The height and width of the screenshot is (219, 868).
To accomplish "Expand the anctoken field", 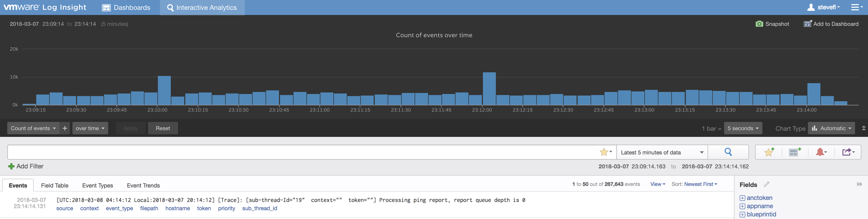I will 742,198.
